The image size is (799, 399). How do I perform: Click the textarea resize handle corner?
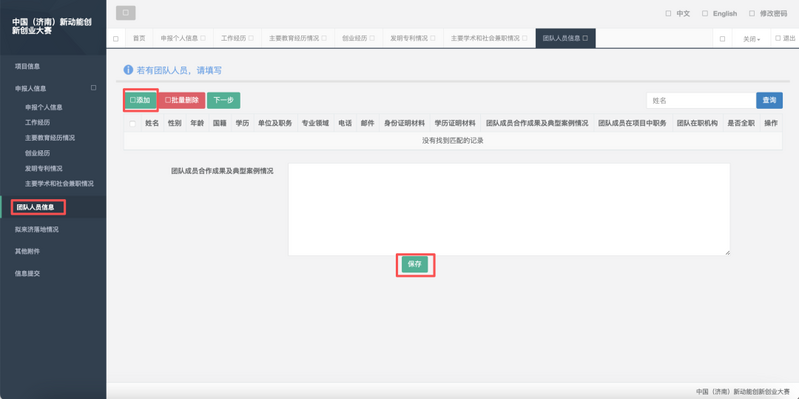coord(728,253)
